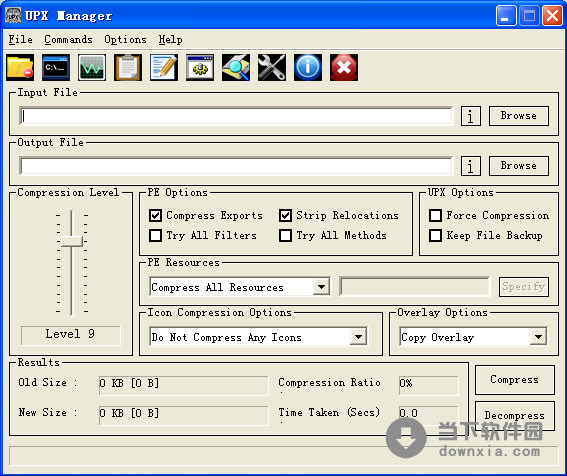Click the red X exit icon
Viewport: 567px width, 476px height.
[x=344, y=68]
